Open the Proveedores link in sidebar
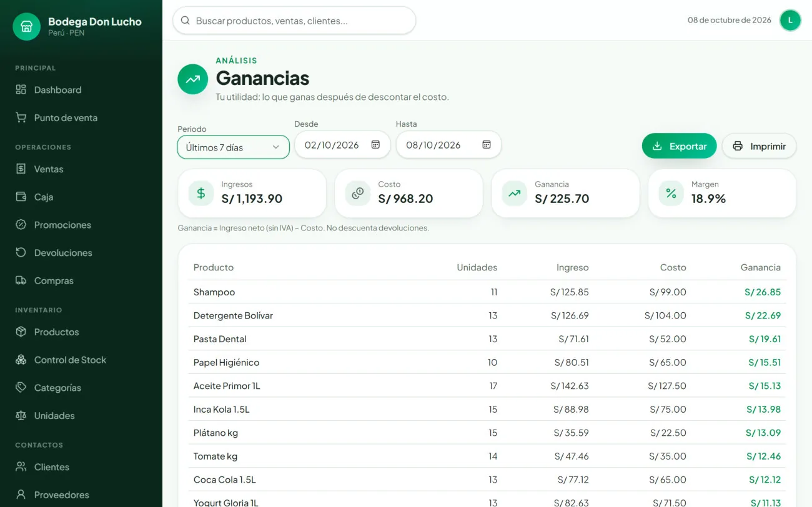Viewport: 812px width, 507px height. tap(81, 495)
